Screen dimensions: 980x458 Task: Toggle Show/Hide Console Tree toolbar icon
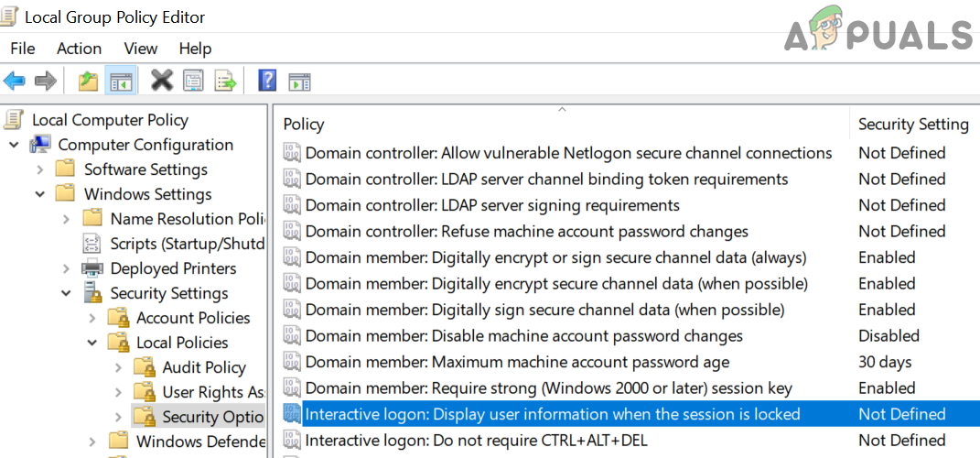coord(119,82)
